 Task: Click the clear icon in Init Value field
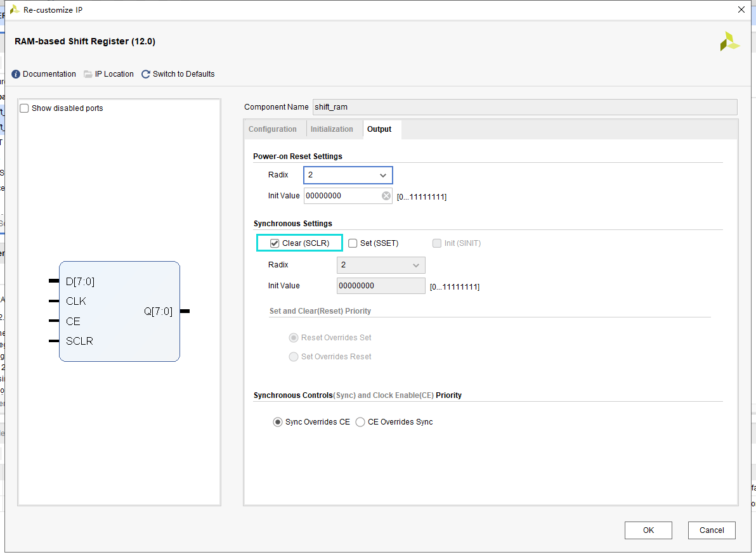(x=386, y=196)
